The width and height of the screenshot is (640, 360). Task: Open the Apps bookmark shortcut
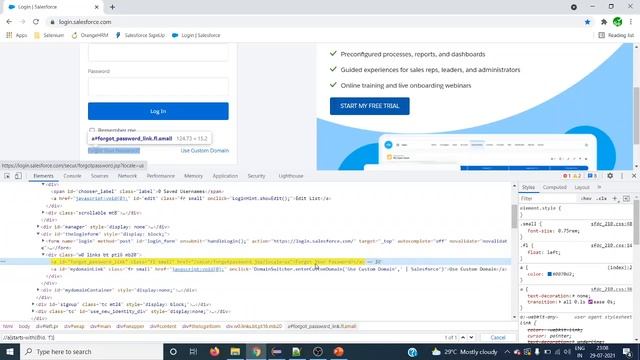tap(16, 36)
